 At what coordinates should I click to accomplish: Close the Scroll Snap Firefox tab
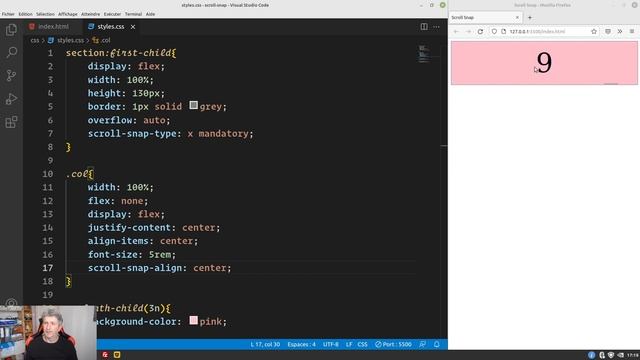(517, 18)
